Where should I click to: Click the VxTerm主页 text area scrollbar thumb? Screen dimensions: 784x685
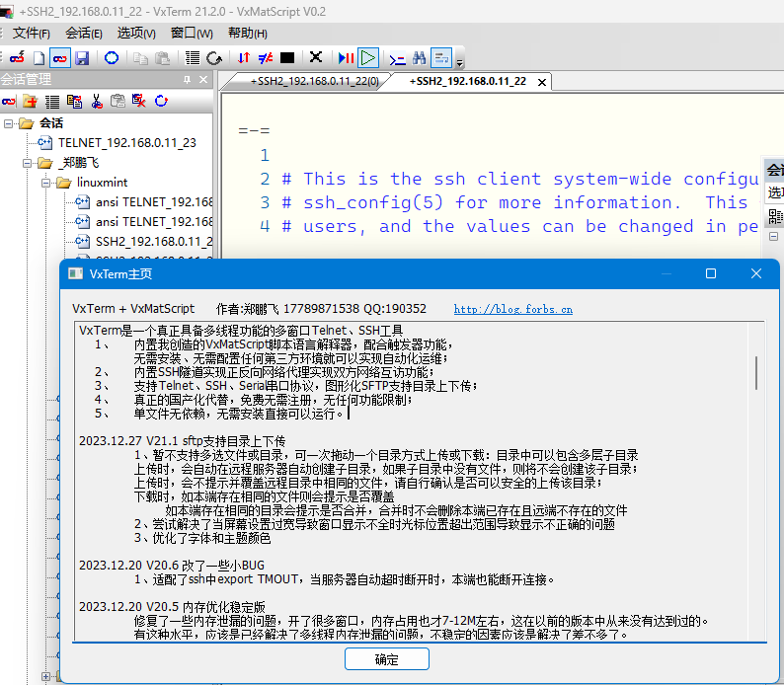[756, 373]
